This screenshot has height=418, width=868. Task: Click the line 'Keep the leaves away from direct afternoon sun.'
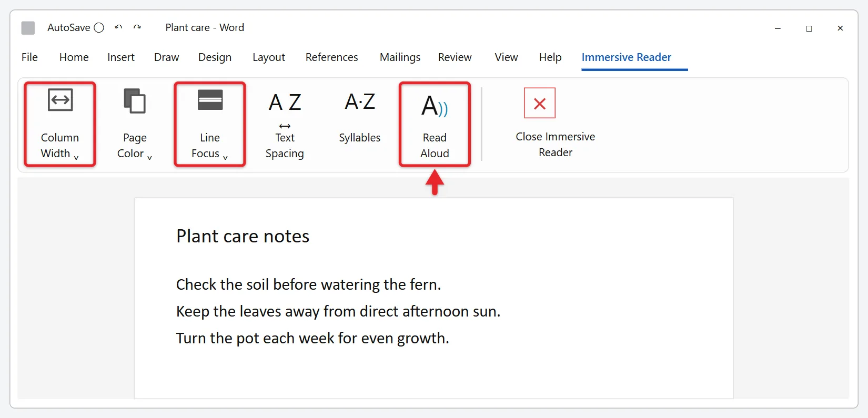tap(338, 311)
